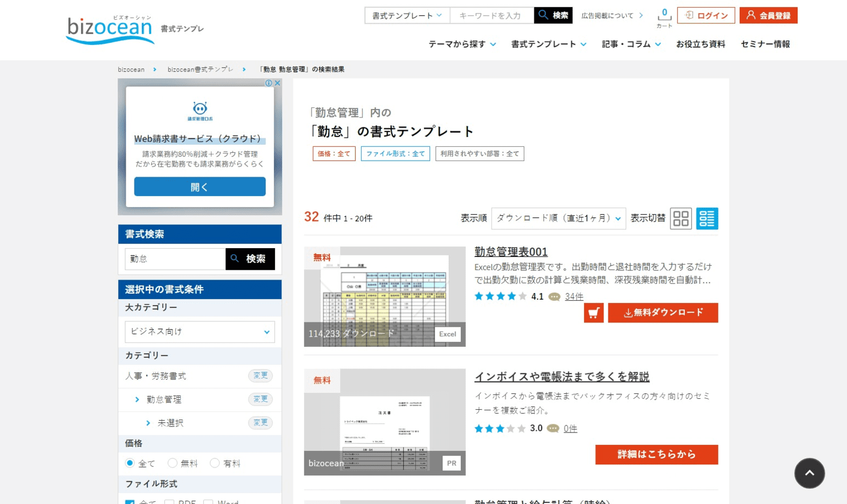Close the Web請求書サービス ad
Viewport: 847px width, 504px height.
278,82
